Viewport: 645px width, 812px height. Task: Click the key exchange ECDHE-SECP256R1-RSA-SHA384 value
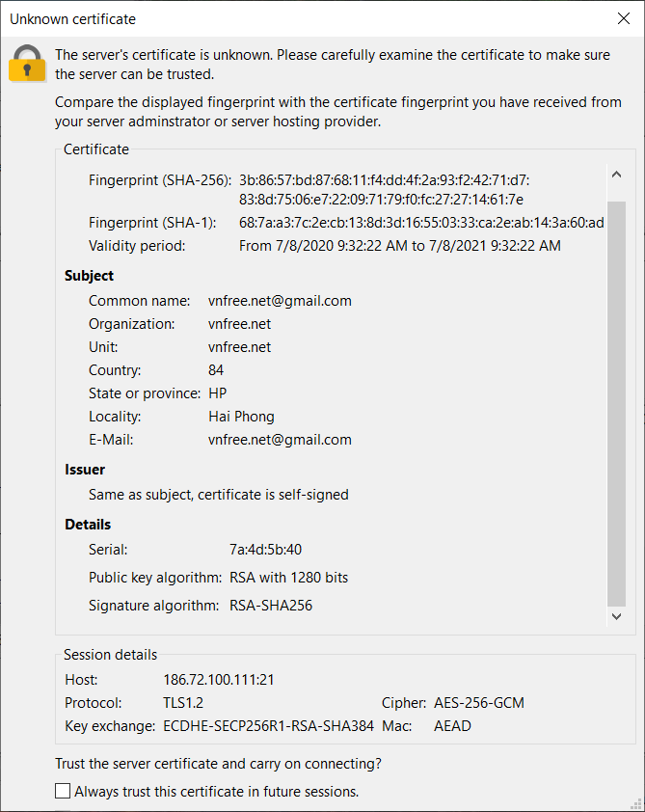(x=268, y=726)
